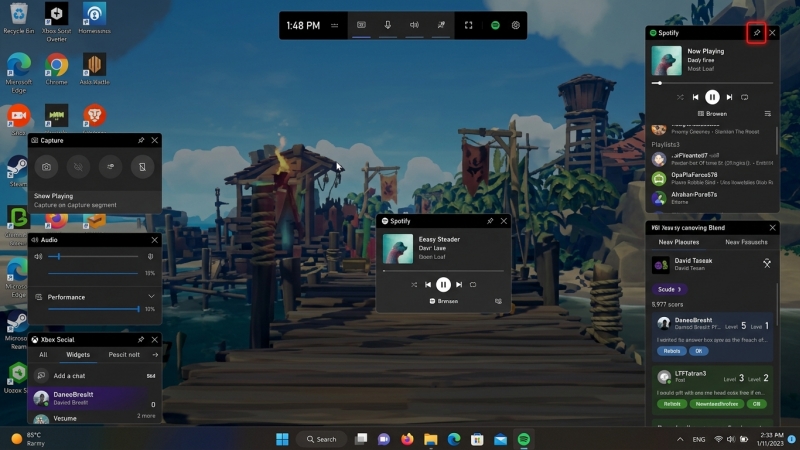Toggle repeat in top-right Spotify widget
The width and height of the screenshot is (800, 450).
(x=745, y=97)
